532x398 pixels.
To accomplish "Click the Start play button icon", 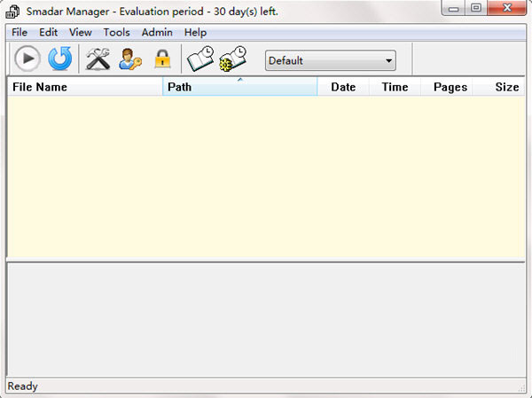I will point(27,59).
